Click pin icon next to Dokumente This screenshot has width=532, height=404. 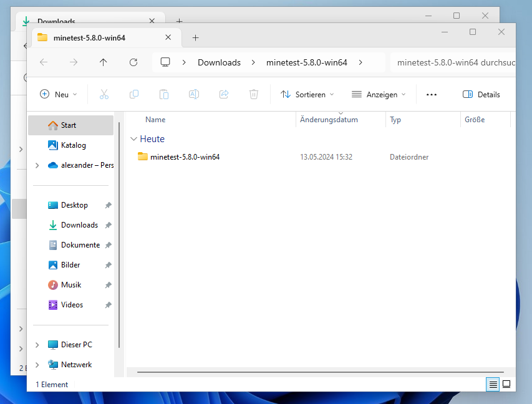click(109, 245)
